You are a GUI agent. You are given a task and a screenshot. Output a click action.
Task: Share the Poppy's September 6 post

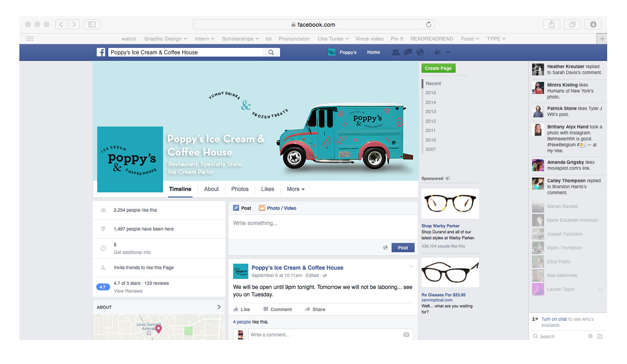315,309
